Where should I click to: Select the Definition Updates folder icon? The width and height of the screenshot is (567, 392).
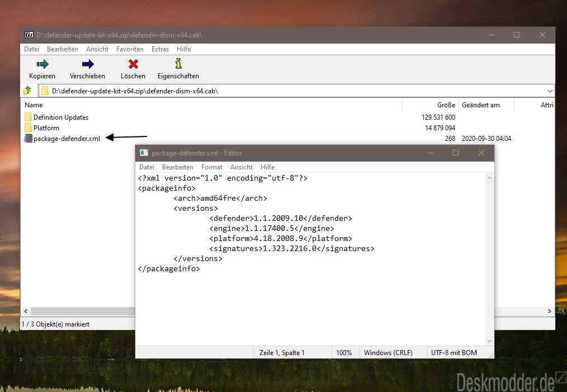(x=28, y=117)
